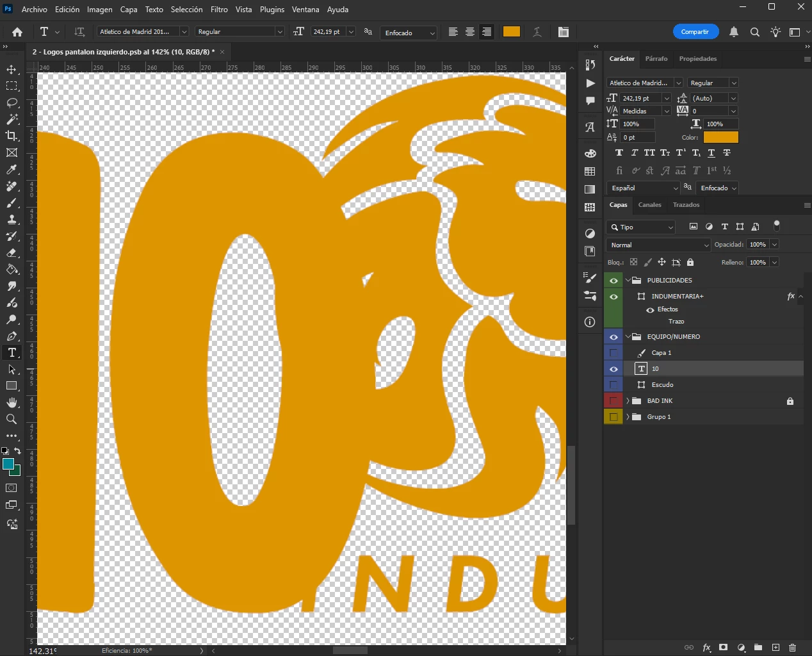Screen dimensions: 812x656
Task: Click the Home icon in options bar
Action: (x=17, y=32)
